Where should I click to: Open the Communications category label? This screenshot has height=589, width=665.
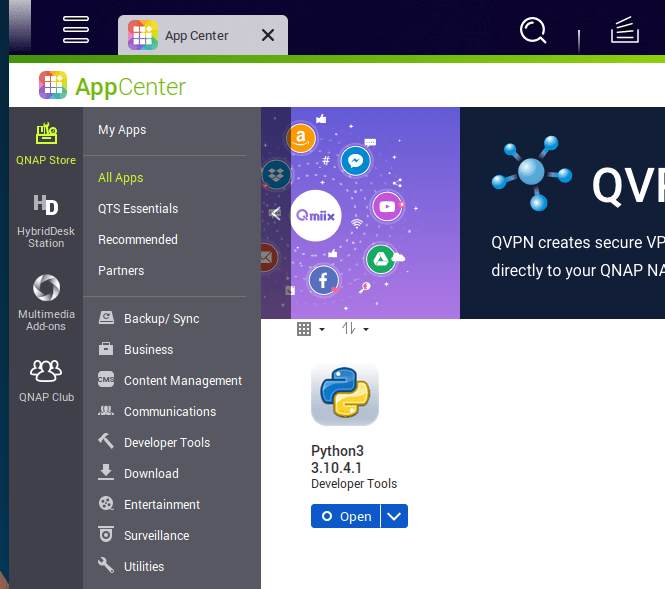tap(170, 412)
